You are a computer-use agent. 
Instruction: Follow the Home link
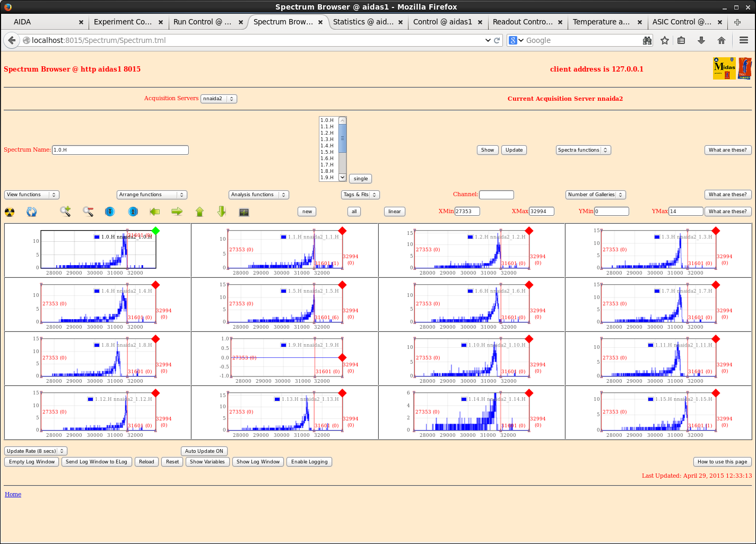click(13, 494)
